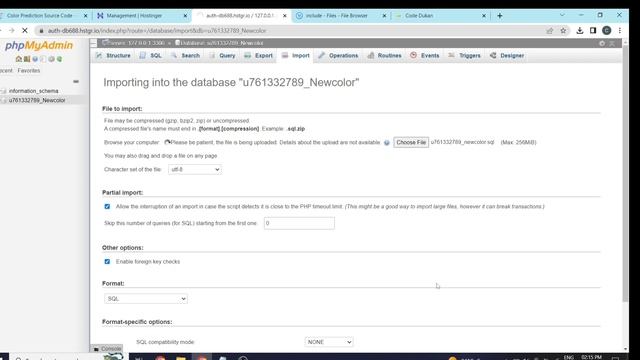Image resolution: width=640 pixels, height=360 pixels.
Task: Open the Chrome profile avatar
Action: pyautogui.click(x=607, y=31)
